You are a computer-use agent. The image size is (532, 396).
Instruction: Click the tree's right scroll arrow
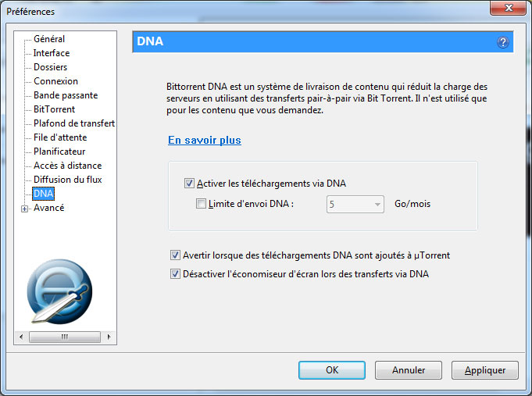109,337
